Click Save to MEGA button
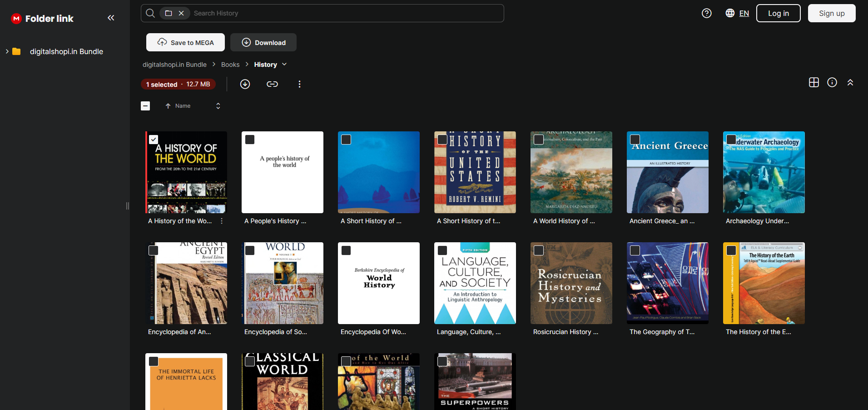This screenshot has width=868, height=410. click(x=185, y=42)
